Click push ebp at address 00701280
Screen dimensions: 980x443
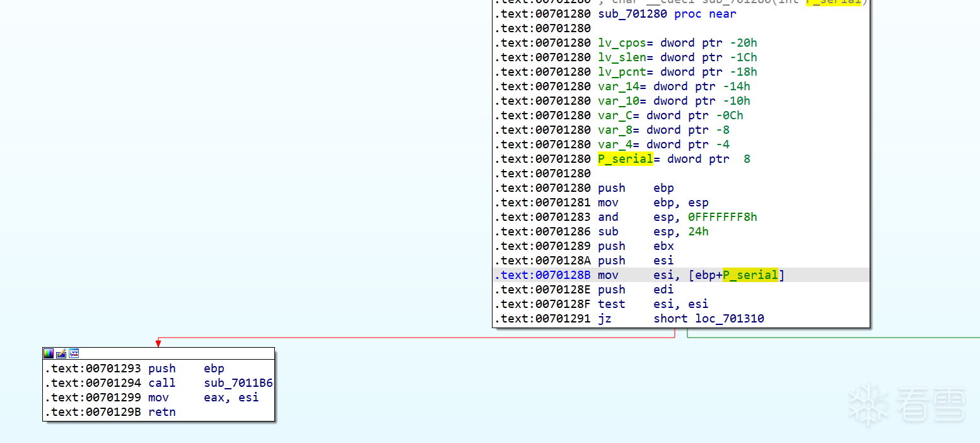(x=636, y=188)
